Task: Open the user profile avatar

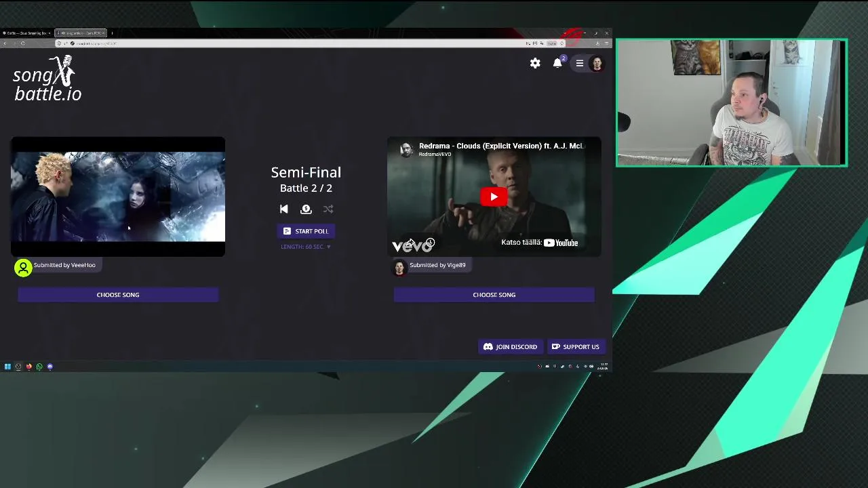Action: click(x=597, y=63)
